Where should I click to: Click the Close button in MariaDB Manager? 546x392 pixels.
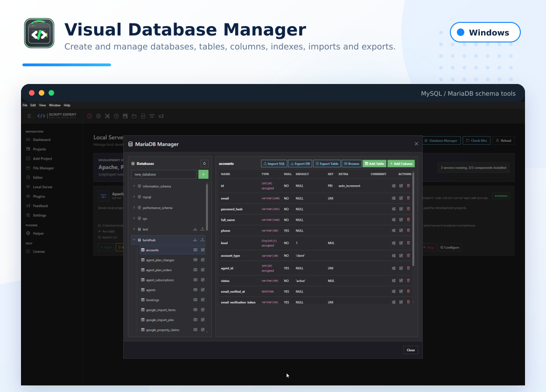coord(411,350)
